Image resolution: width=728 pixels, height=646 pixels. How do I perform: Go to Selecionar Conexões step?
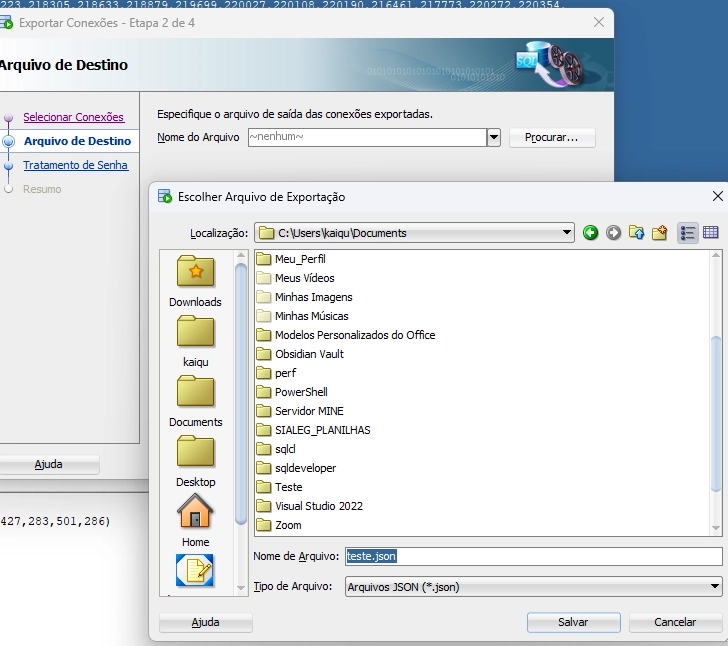click(x=74, y=117)
